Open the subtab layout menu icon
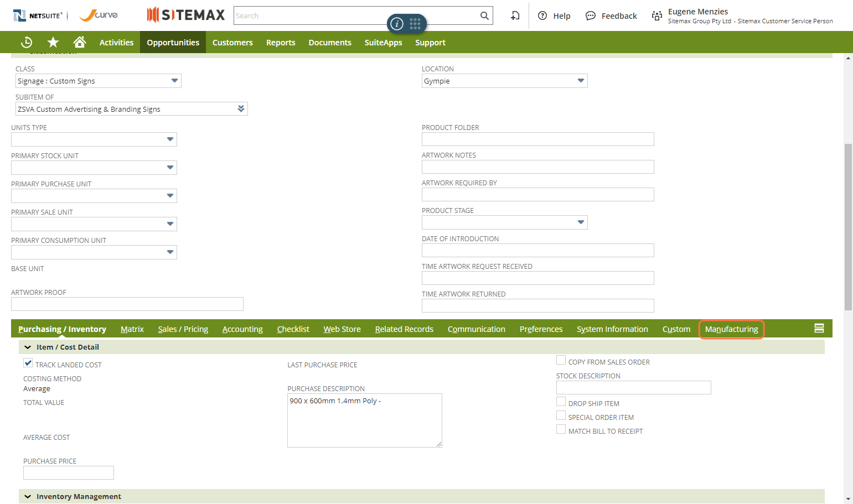The height and width of the screenshot is (504, 853). (819, 328)
